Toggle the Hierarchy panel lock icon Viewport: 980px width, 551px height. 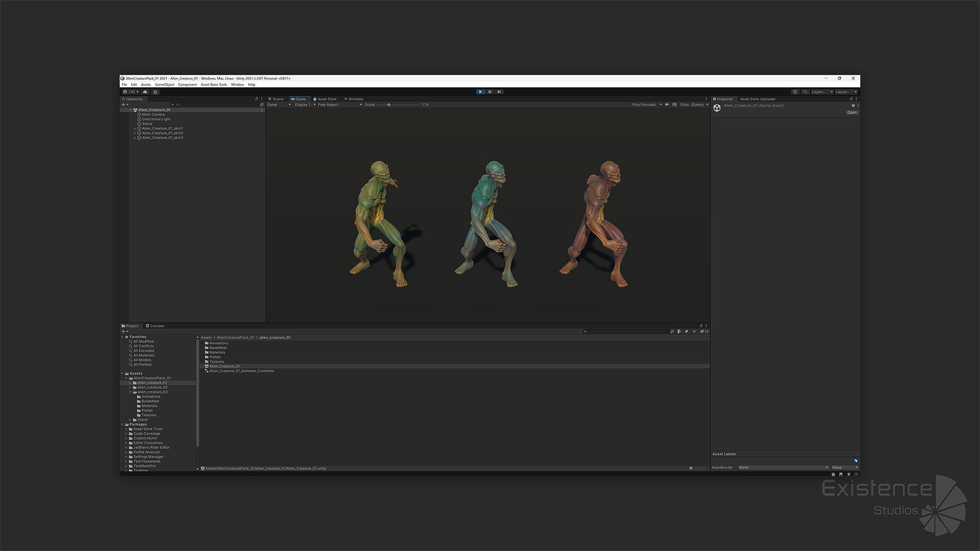[256, 99]
